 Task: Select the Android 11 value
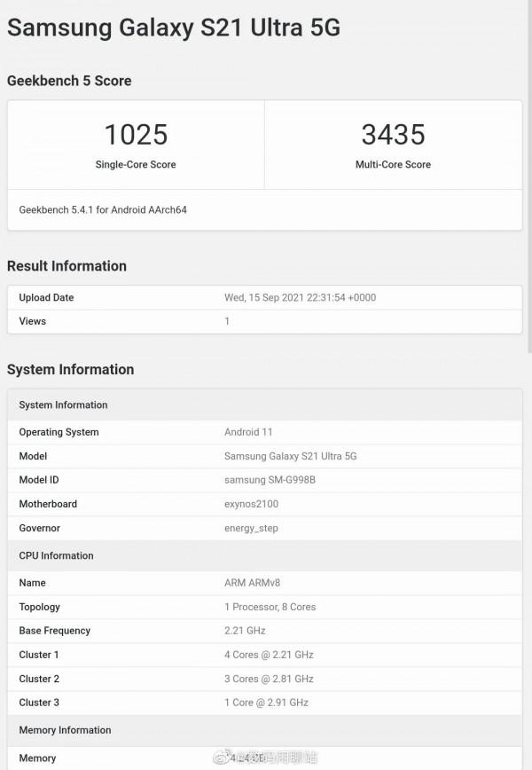[x=248, y=432]
